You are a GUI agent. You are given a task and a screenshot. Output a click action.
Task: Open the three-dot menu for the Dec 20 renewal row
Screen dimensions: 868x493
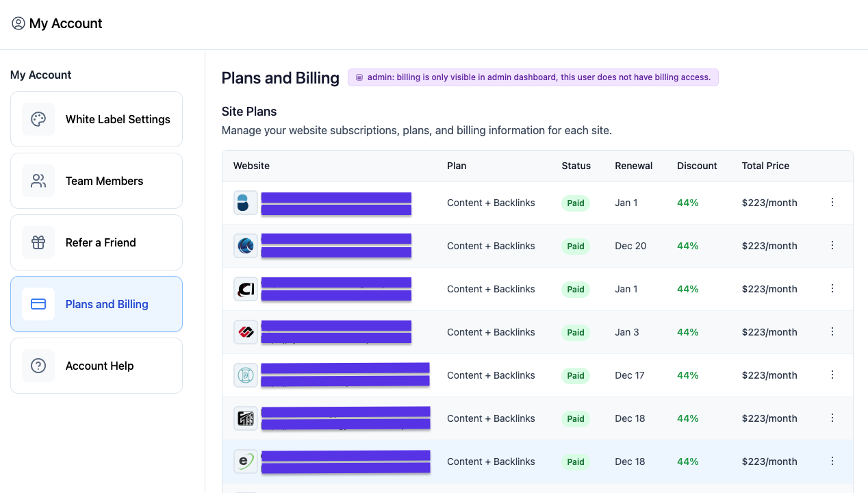(832, 246)
